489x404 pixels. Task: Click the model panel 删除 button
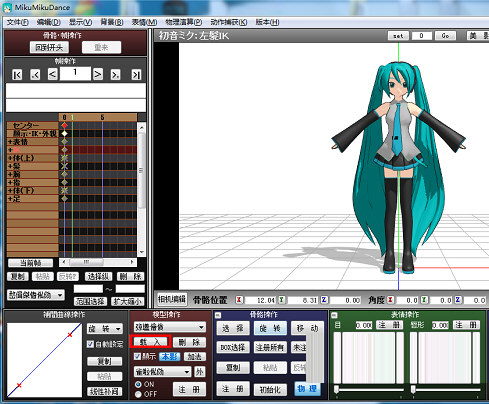(189, 342)
